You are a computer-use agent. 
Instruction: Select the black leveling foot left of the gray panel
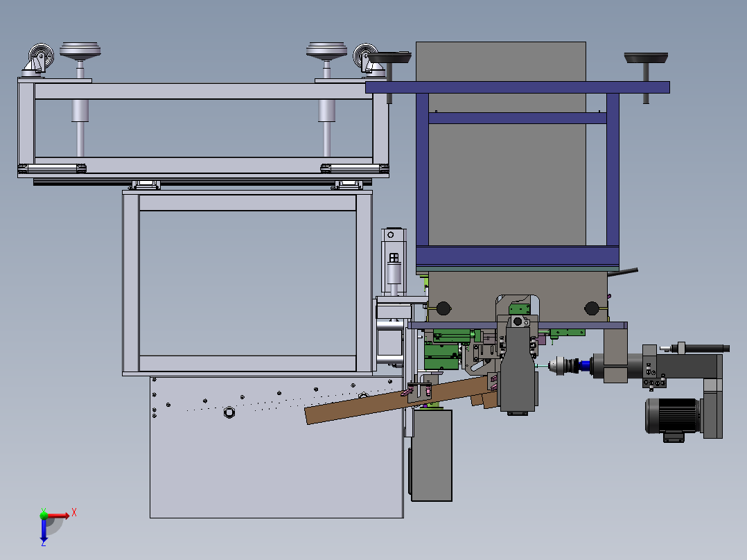point(389,58)
